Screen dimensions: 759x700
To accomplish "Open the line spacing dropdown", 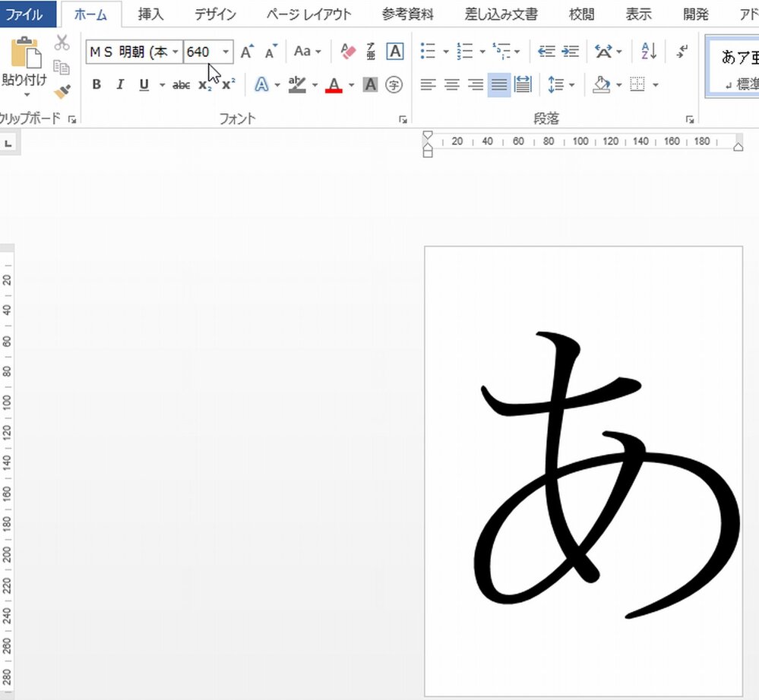I will point(561,85).
